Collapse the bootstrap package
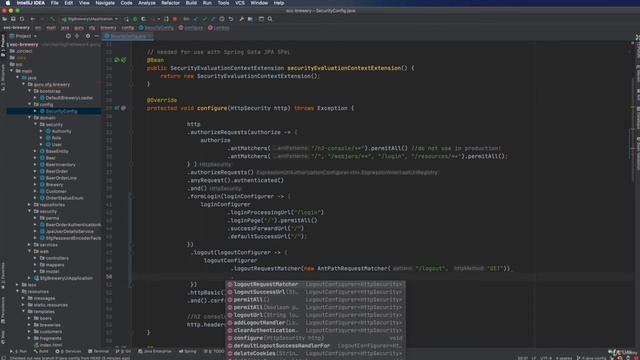Screen dimensions: 640x360 pyautogui.click(x=30, y=91)
